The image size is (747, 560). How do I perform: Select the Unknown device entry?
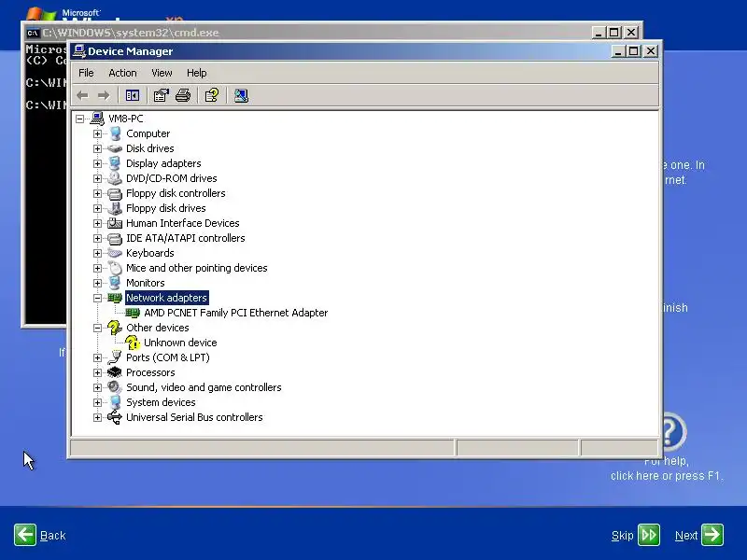(x=180, y=343)
